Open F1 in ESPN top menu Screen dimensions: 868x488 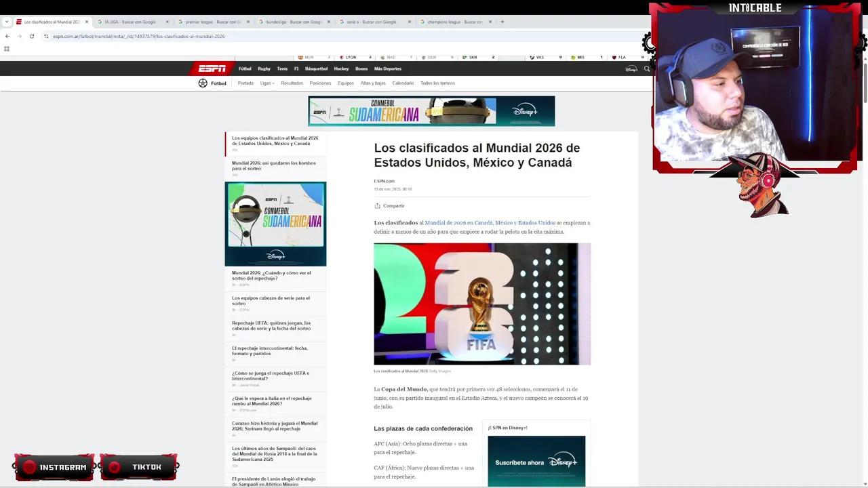pyautogui.click(x=296, y=68)
